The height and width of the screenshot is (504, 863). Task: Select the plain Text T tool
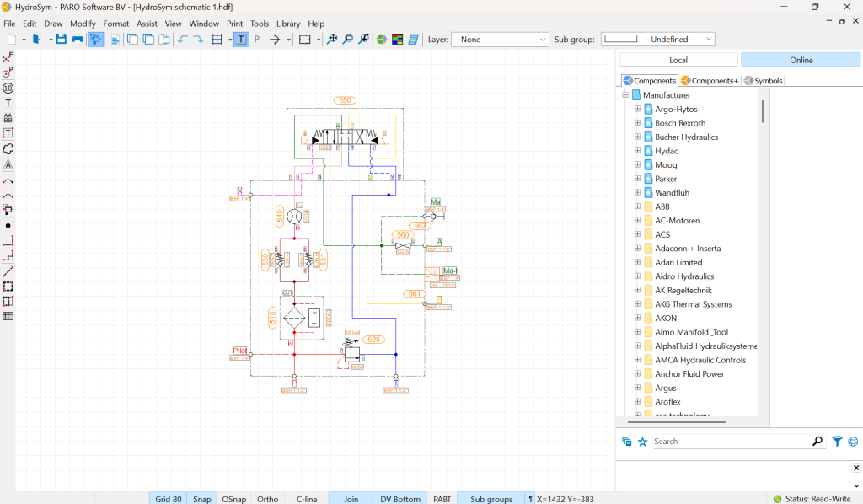8,103
